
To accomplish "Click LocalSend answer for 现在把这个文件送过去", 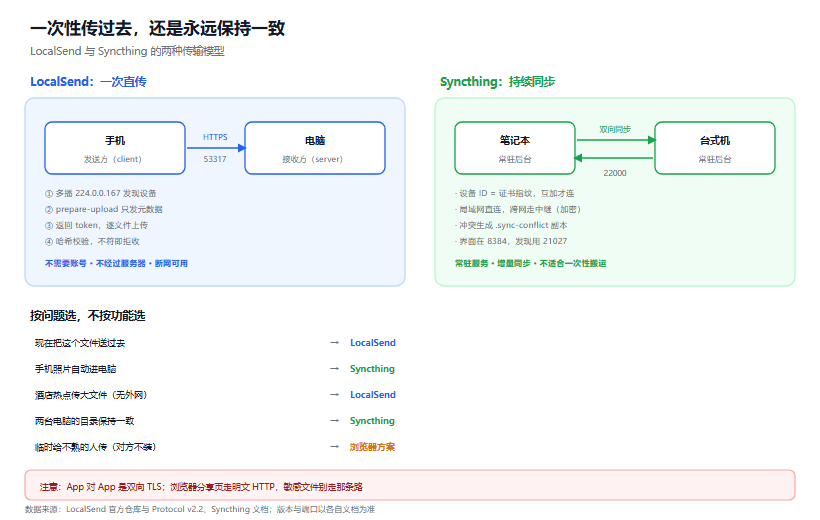I will (x=373, y=343).
